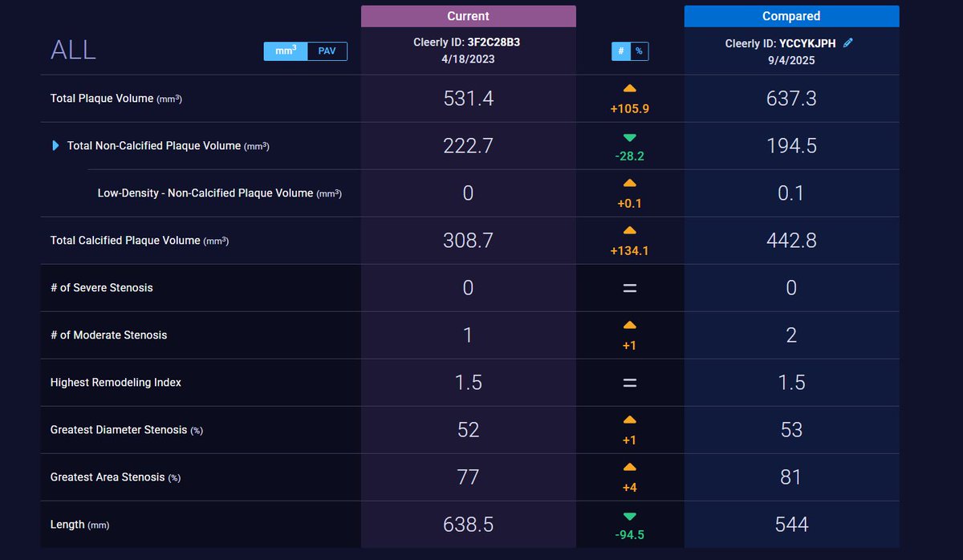Viewport: 963px width, 560px height.
Task: Click current Non-Calcified value 222.7
Action: pos(468,146)
